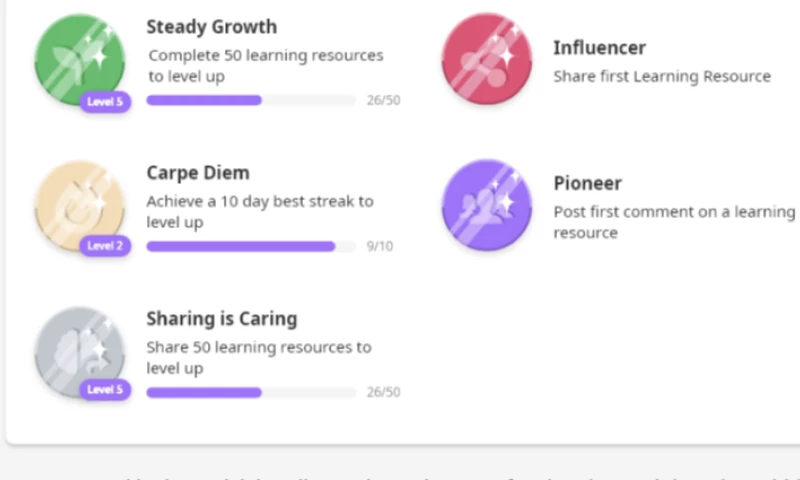Image resolution: width=800 pixels, height=480 pixels.
Task: Select the Carpe Diem achievement title
Action: pyautogui.click(x=198, y=173)
